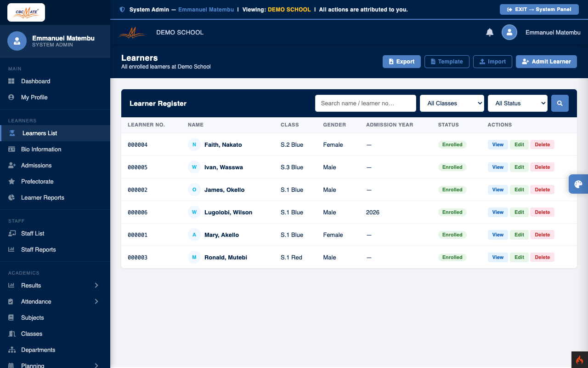Open Learner Reports page
Screen dimensions: 588x368
click(x=55, y=197)
